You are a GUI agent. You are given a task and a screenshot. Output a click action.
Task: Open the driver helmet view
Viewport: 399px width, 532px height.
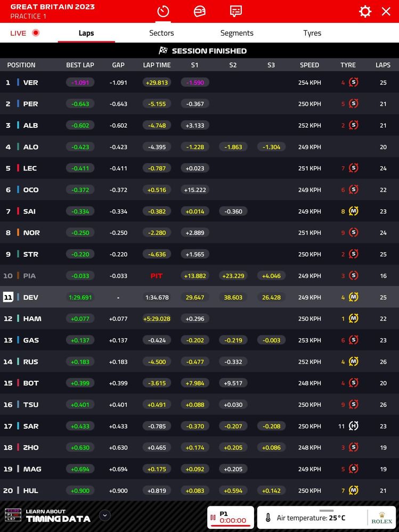point(199,11)
